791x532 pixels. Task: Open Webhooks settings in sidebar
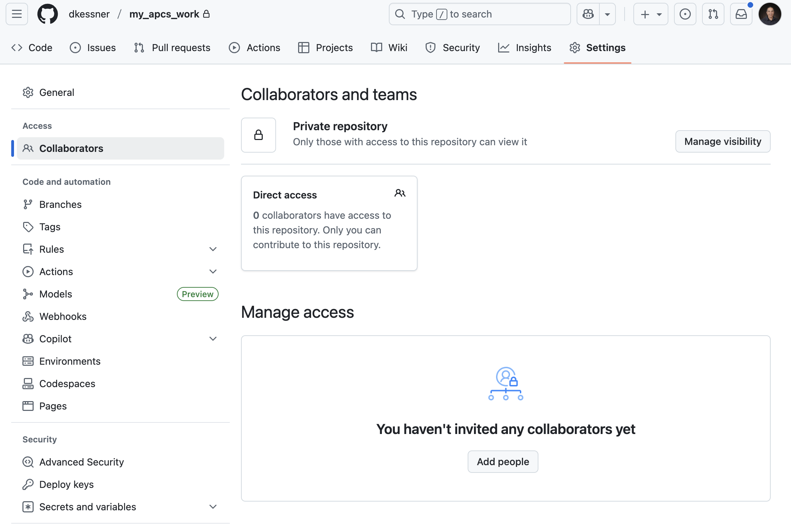click(121, 316)
